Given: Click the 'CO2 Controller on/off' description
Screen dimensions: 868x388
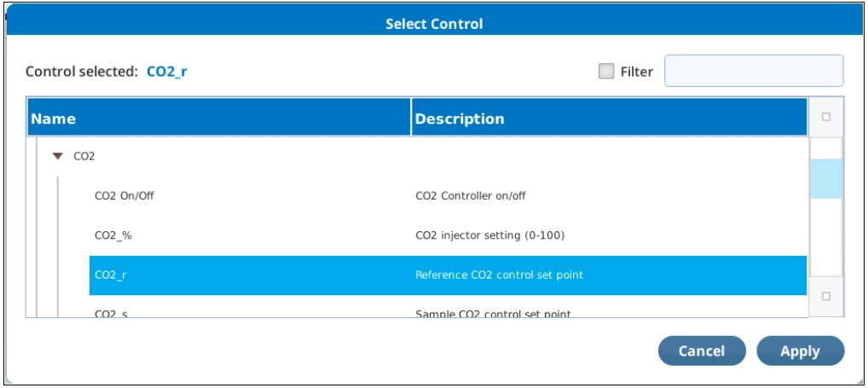Looking at the screenshot, I should pos(471,195).
